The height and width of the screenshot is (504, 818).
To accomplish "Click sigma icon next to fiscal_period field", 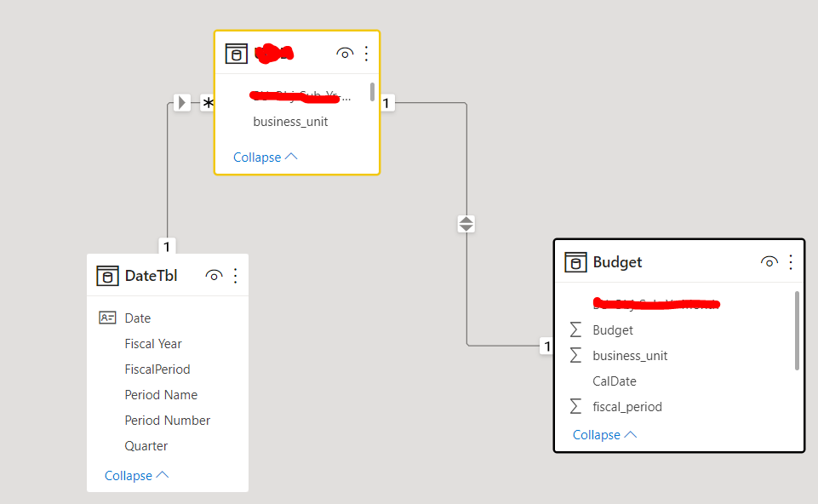I will point(575,406).
